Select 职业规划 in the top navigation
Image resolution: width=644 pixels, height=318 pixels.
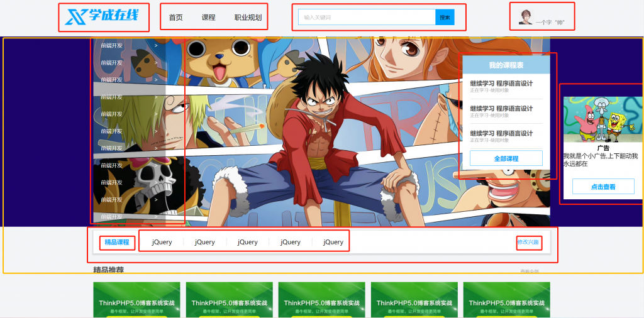pos(248,18)
